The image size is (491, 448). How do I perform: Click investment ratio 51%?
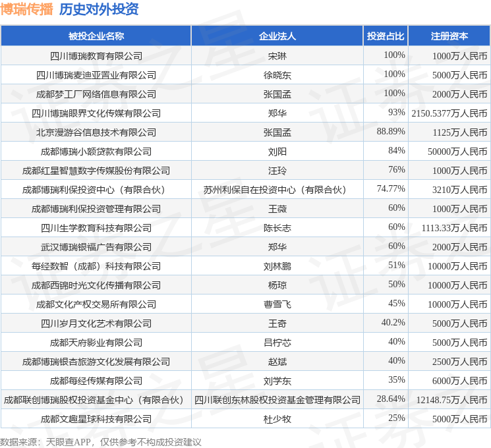click(397, 265)
